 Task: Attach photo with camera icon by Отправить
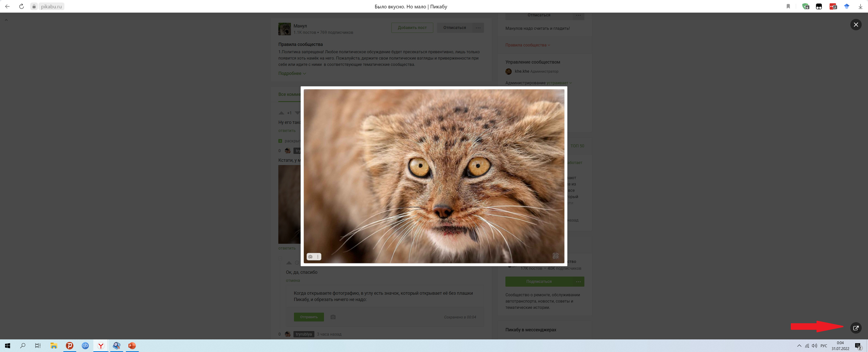tap(333, 317)
